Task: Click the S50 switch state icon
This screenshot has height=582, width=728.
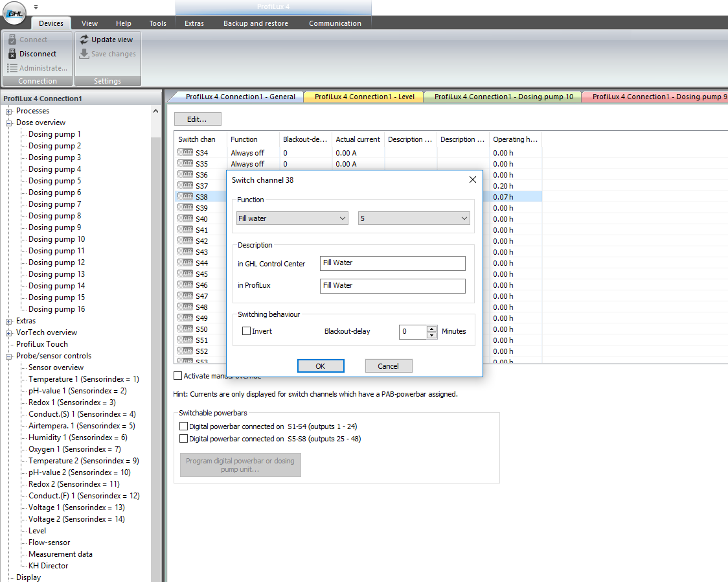Action: [185, 329]
